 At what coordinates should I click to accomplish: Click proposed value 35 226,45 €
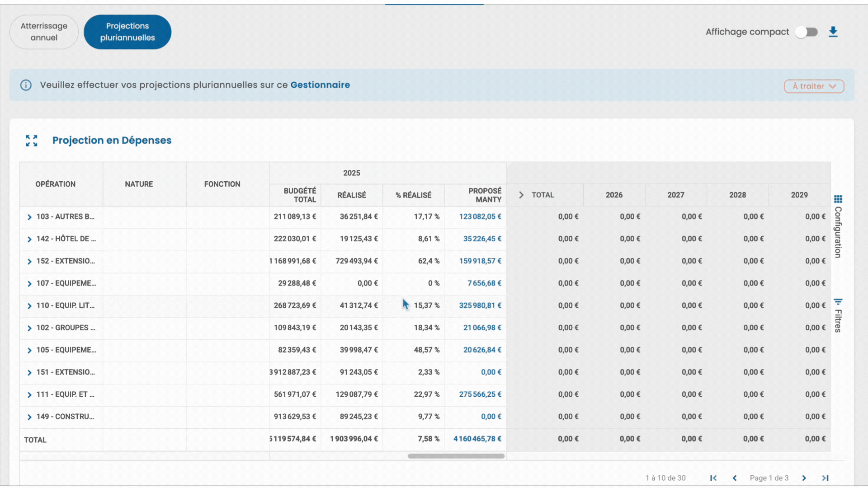pos(482,239)
